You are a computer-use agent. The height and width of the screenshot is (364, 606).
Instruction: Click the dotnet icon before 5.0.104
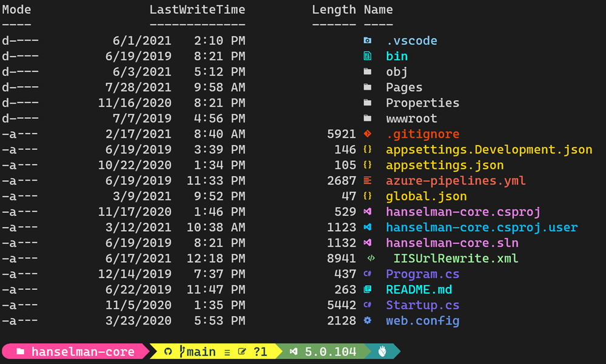(x=294, y=351)
